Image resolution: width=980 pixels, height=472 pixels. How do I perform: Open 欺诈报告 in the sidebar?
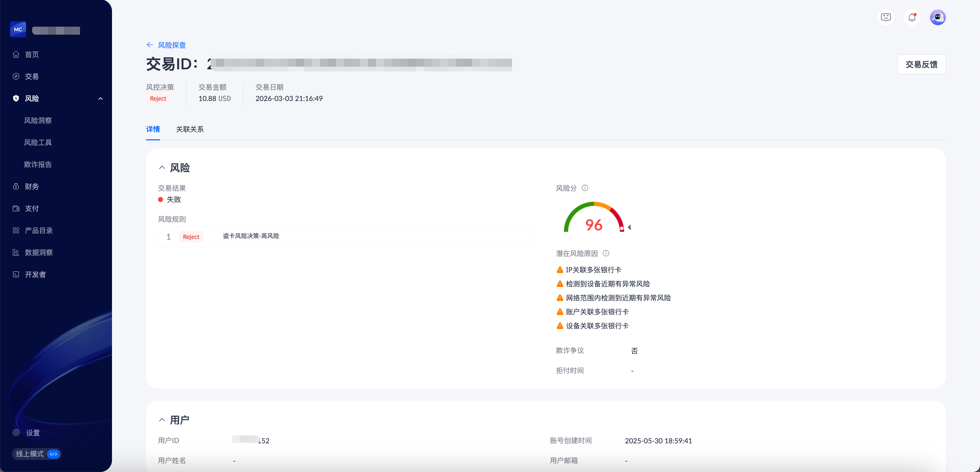point(38,164)
